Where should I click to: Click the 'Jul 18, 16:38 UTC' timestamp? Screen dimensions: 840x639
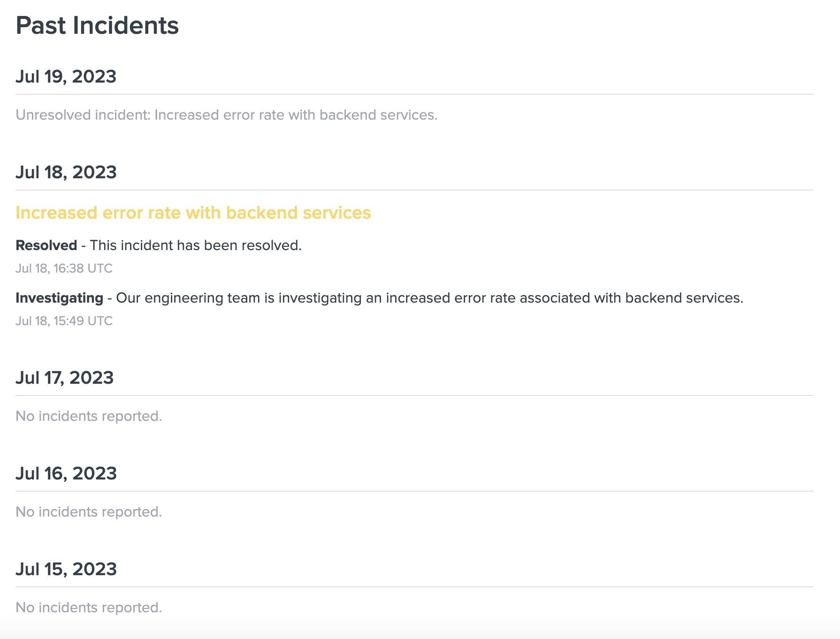(64, 268)
